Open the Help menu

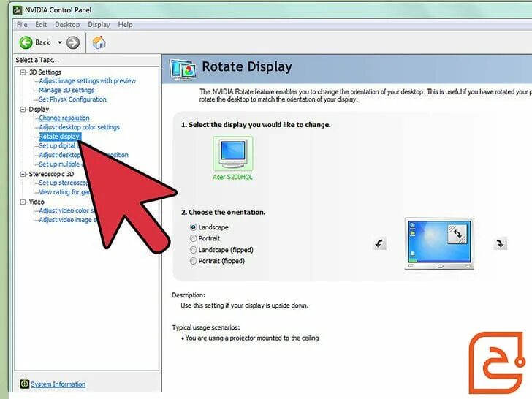(125, 24)
